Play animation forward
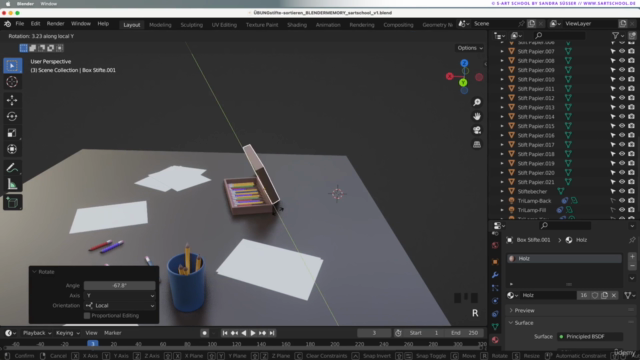640x360 pixels. [253, 333]
